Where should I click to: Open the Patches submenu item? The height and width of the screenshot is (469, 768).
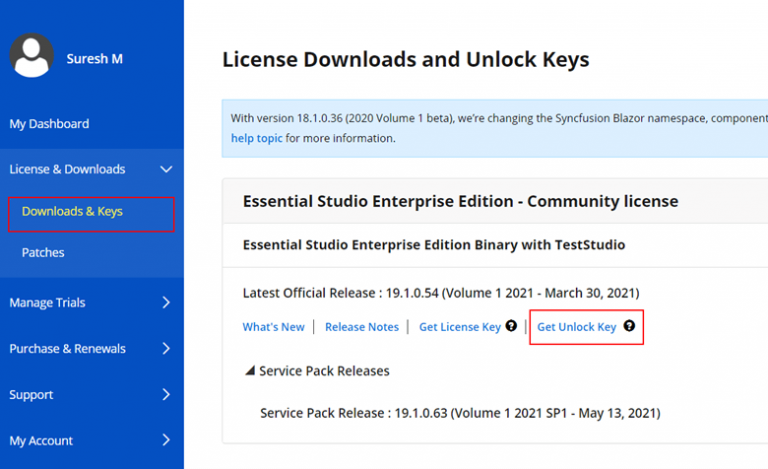43,253
